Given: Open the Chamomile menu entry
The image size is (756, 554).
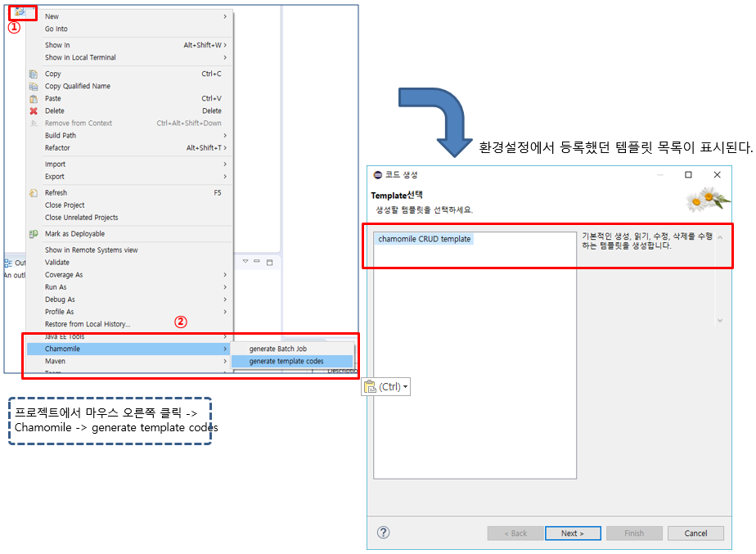Looking at the screenshot, I should click(x=62, y=349).
